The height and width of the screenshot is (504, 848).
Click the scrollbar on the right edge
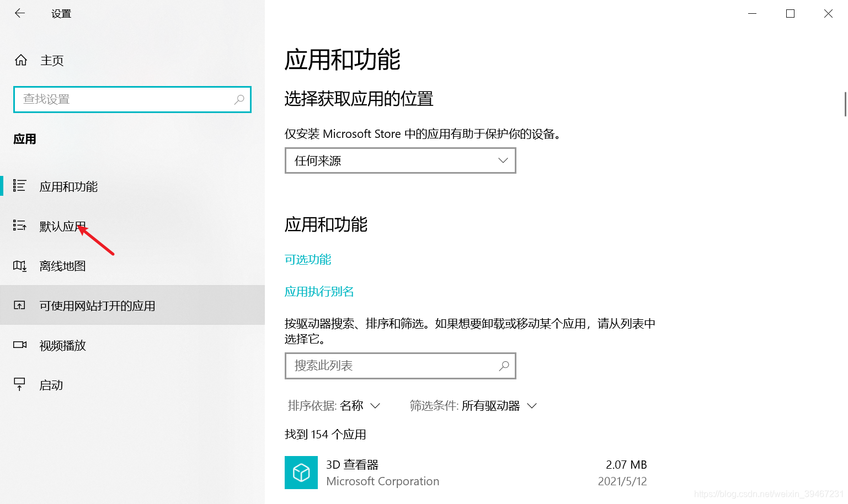point(845,104)
